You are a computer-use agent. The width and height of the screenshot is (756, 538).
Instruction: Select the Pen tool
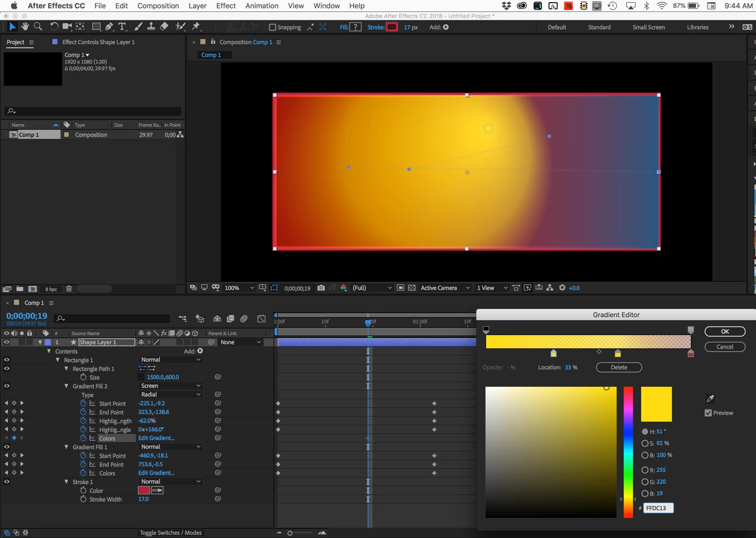109,27
